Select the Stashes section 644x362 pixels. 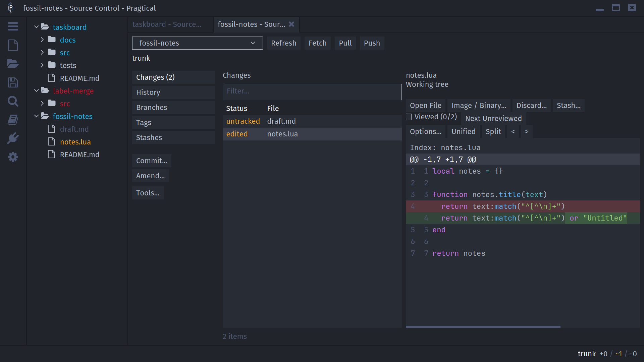(x=173, y=137)
